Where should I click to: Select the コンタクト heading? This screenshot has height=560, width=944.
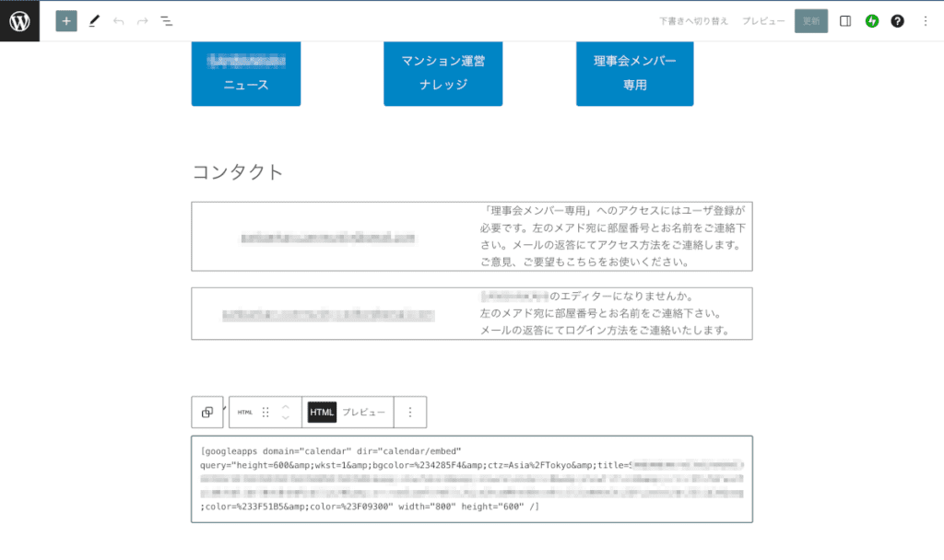238,172
